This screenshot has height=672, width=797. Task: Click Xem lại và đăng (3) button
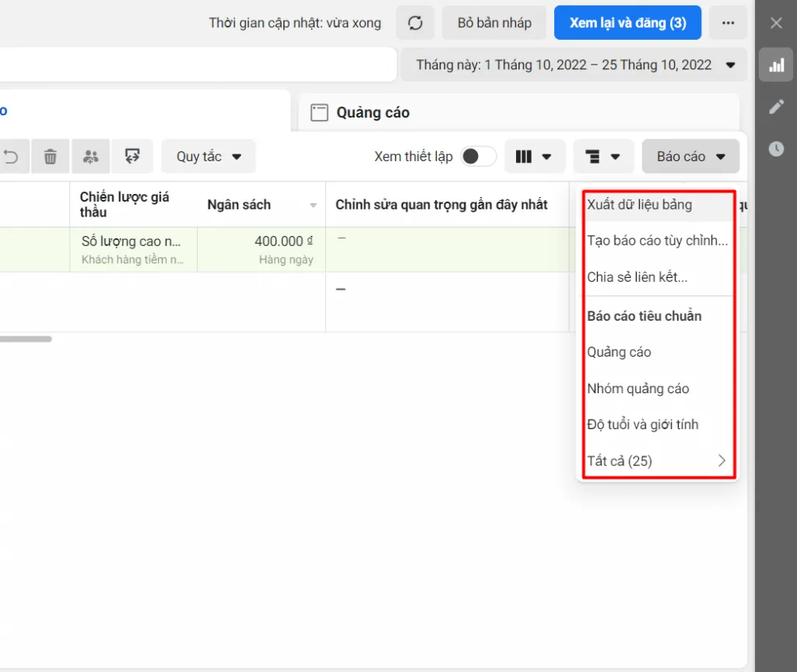point(628,23)
